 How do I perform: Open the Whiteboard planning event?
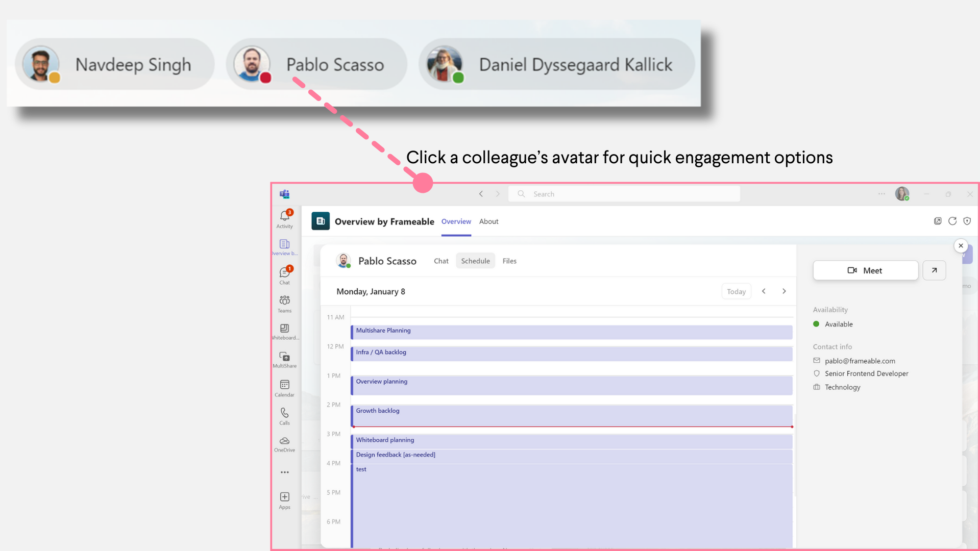(572, 441)
